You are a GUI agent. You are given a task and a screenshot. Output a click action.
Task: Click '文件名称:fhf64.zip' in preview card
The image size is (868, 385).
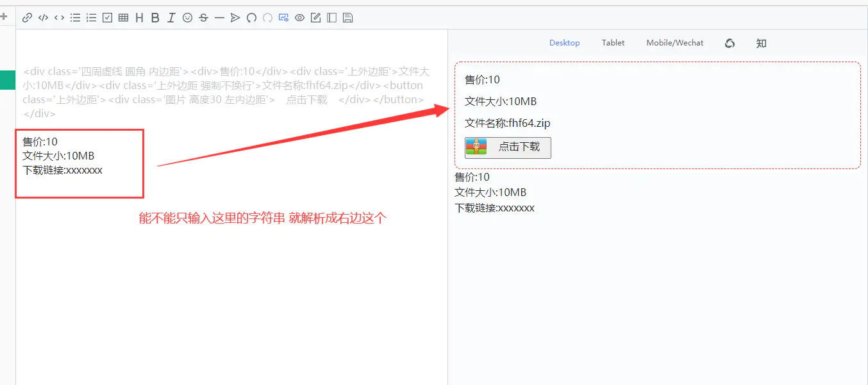pos(508,123)
